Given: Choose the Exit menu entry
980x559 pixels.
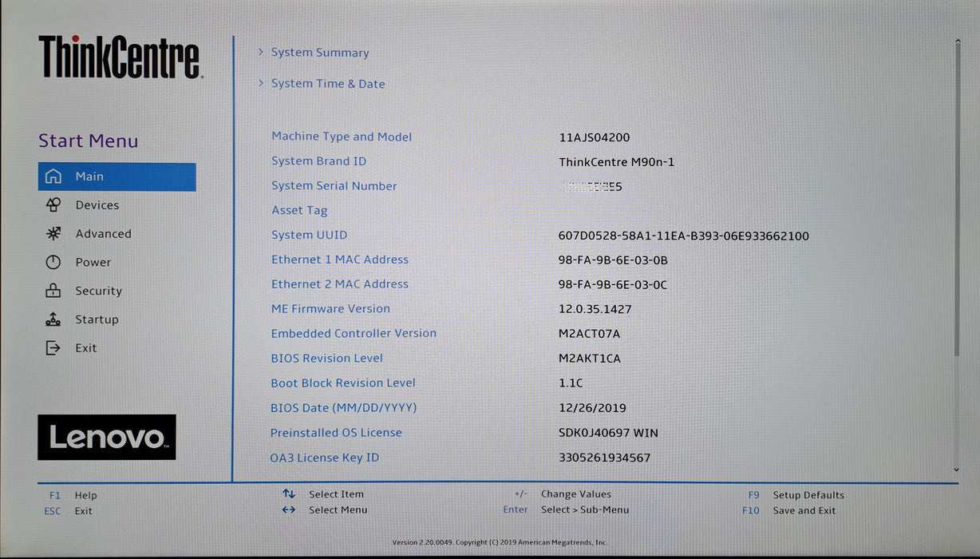Looking at the screenshot, I should tap(86, 348).
